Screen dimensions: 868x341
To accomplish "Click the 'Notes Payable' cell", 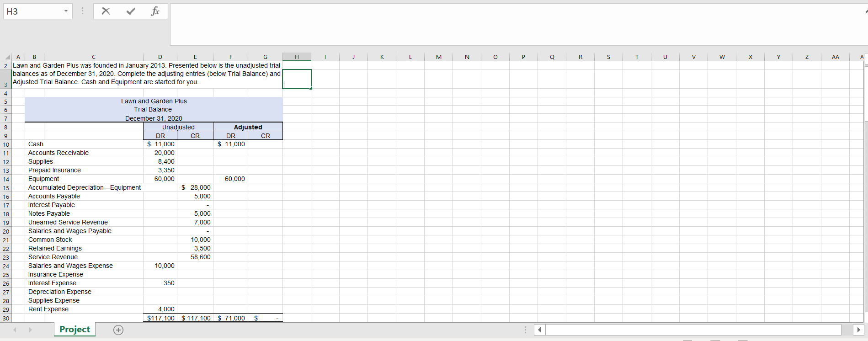I will 49,213.
